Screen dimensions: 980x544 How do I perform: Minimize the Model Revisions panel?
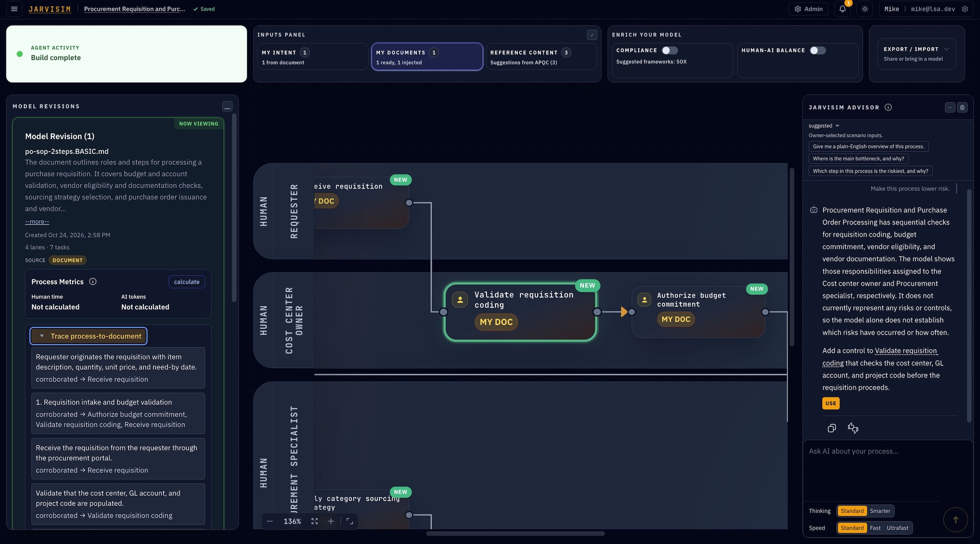point(227,107)
